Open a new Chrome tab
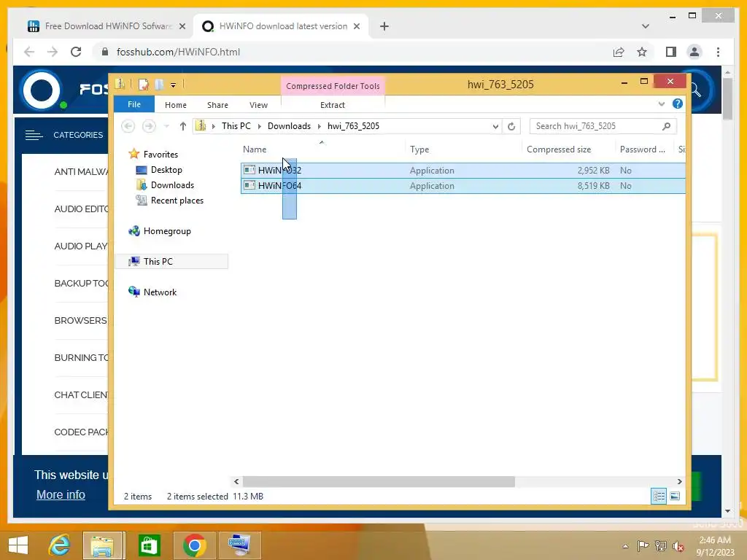747x560 pixels. tap(384, 26)
